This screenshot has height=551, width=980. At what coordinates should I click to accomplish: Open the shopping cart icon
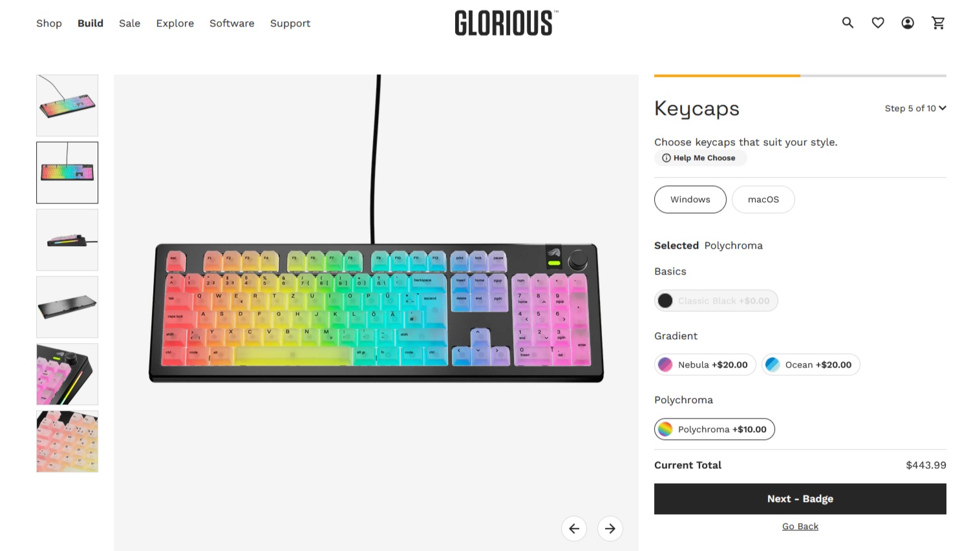[x=938, y=23]
